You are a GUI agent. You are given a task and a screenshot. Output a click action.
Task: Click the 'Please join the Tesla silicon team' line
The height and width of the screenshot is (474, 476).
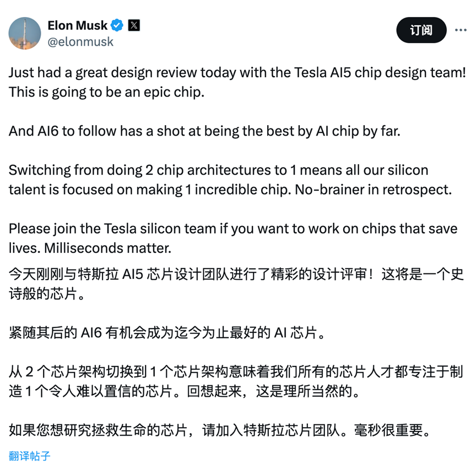pos(233,229)
